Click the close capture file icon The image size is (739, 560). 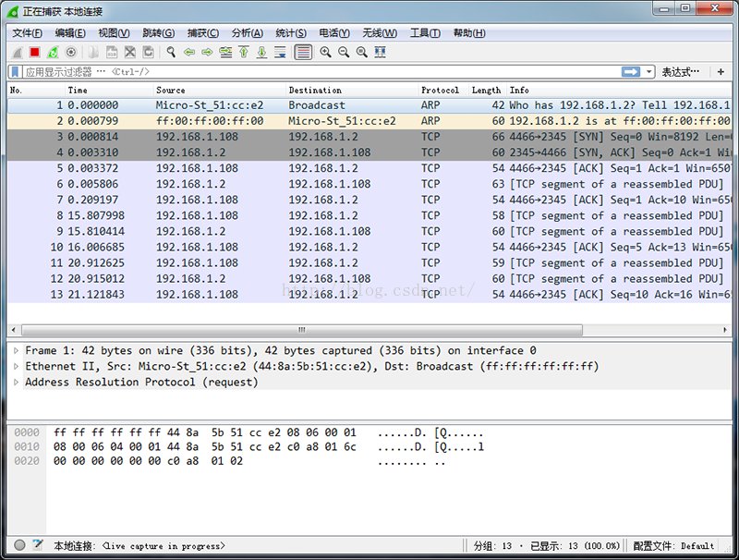pyautogui.click(x=130, y=53)
